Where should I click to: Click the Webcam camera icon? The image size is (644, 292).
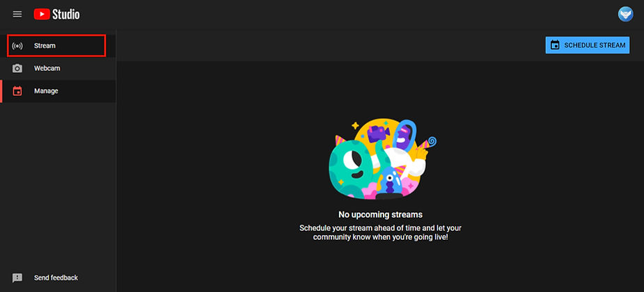click(x=17, y=69)
